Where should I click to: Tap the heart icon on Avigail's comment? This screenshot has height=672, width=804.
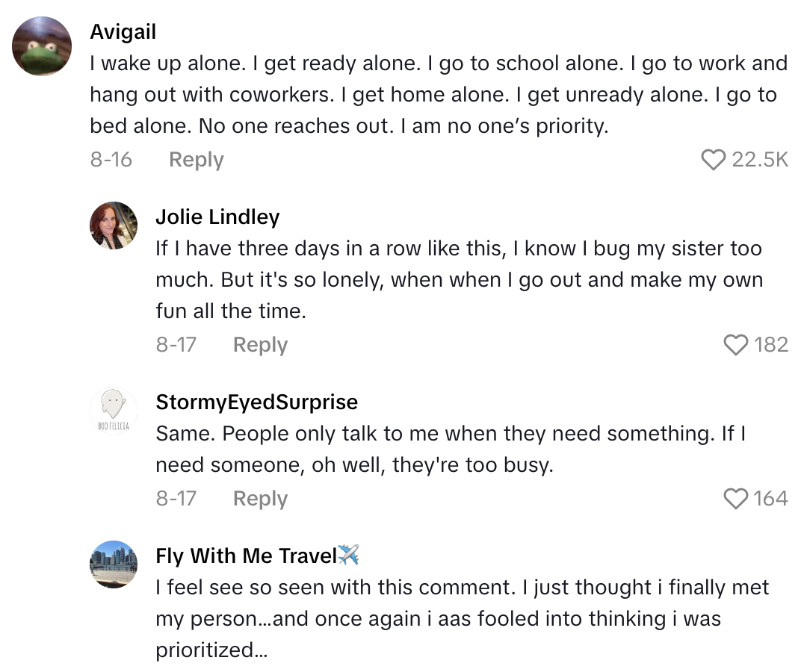click(715, 158)
